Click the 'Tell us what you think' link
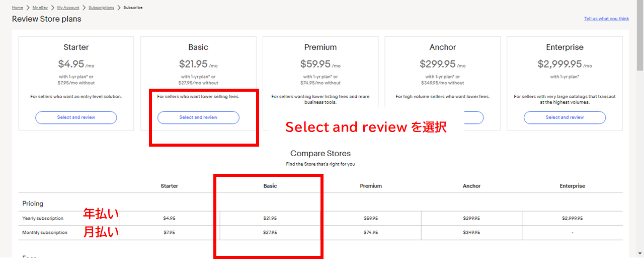The image size is (644, 259). pyautogui.click(x=606, y=19)
